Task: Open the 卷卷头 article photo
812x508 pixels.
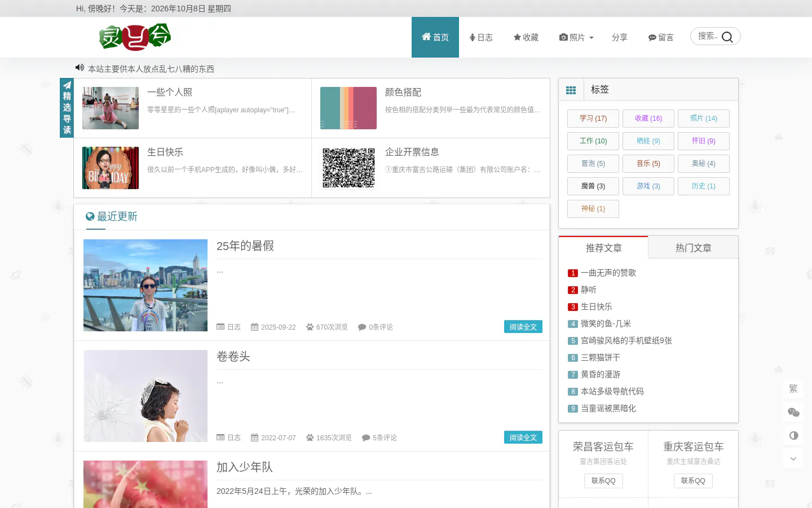Action: tap(145, 396)
